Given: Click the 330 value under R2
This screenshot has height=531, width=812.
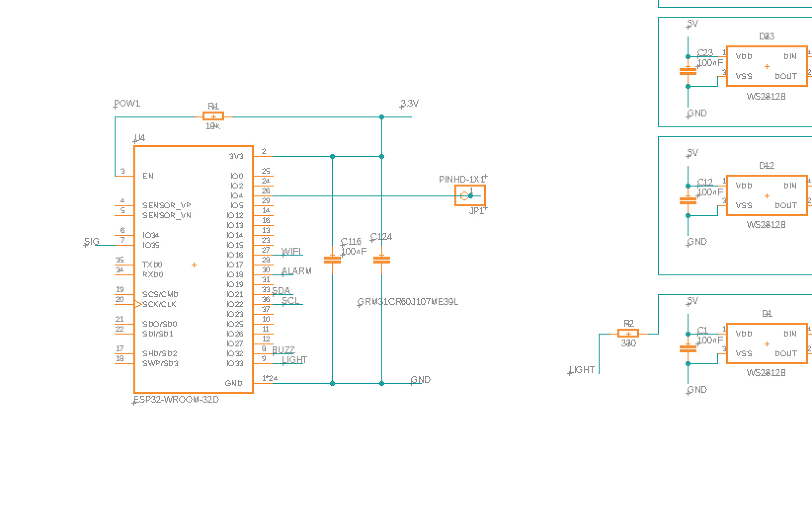Looking at the screenshot, I should point(628,343).
